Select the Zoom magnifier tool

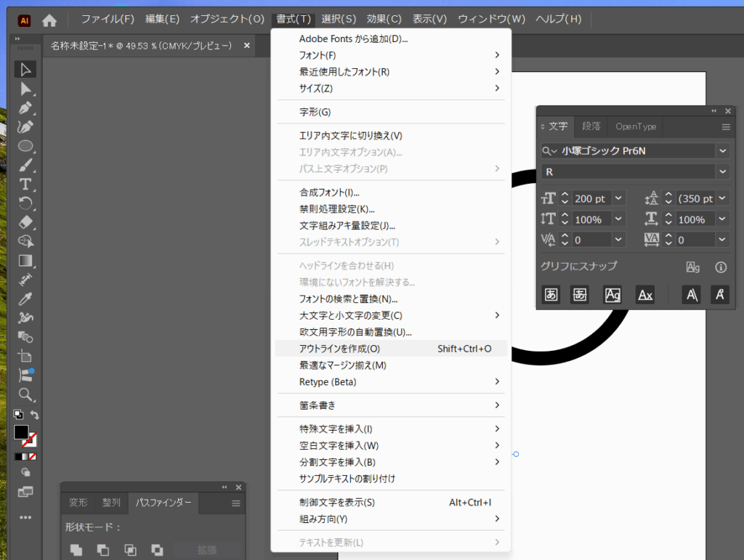pos(25,394)
